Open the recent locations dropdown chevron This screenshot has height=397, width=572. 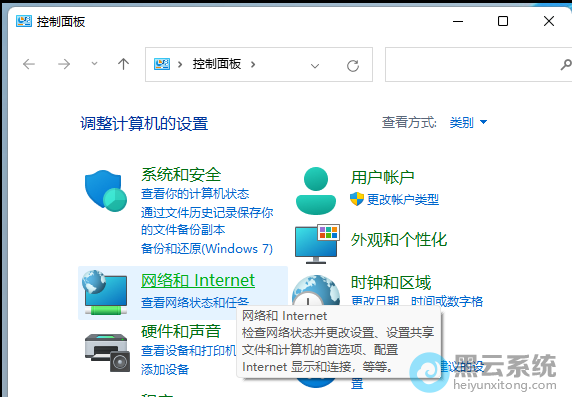(x=94, y=64)
